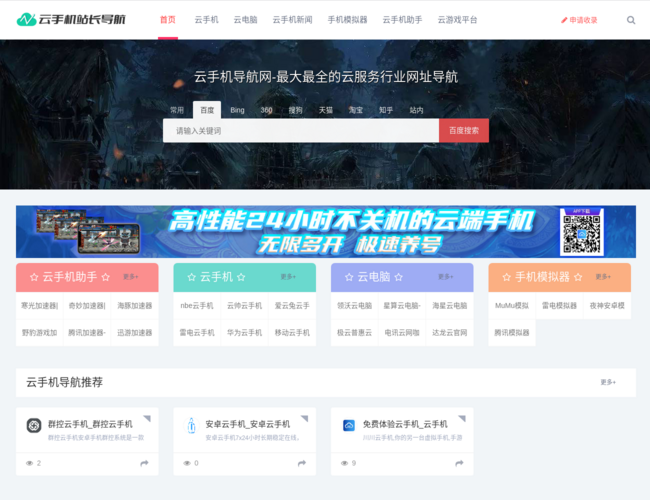Open the 安卓云手机_安卓云手机 title
This screenshot has height=500, width=650.
pos(248,424)
